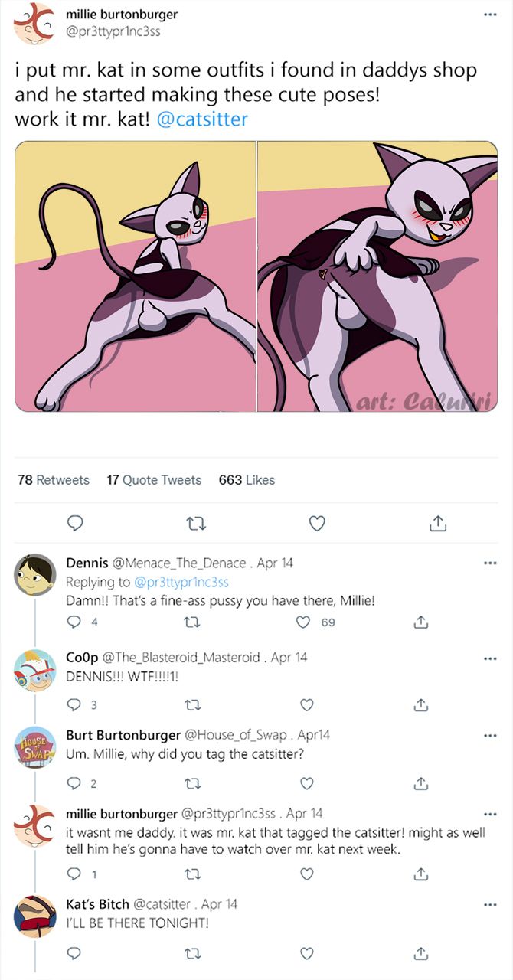Viewport: 513px width, 980px height.
Task: Open more options for Co0p's reply
Action: tap(490, 658)
